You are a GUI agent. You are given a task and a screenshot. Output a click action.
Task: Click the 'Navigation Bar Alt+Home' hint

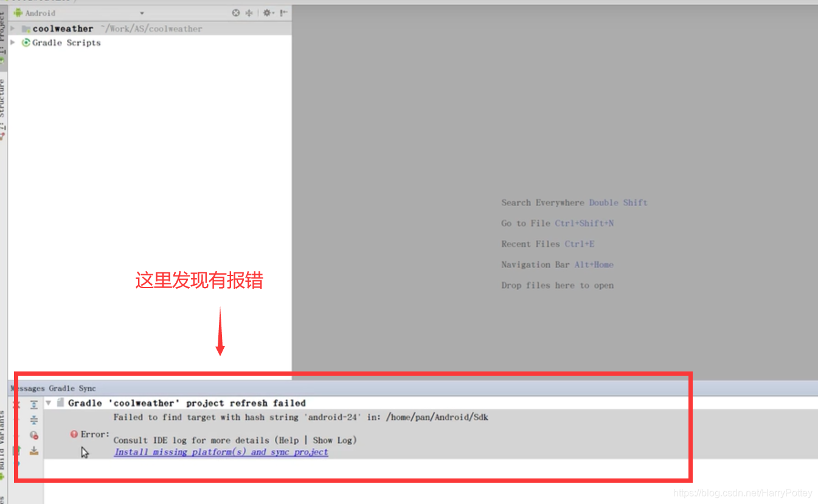click(557, 264)
